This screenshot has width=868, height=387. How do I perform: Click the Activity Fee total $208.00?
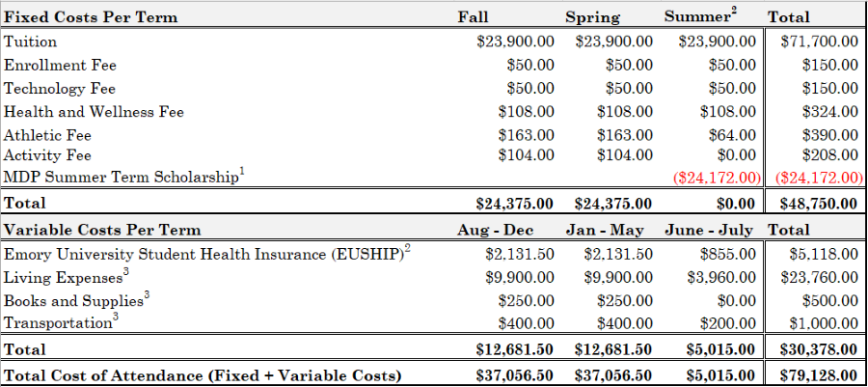[829, 154]
